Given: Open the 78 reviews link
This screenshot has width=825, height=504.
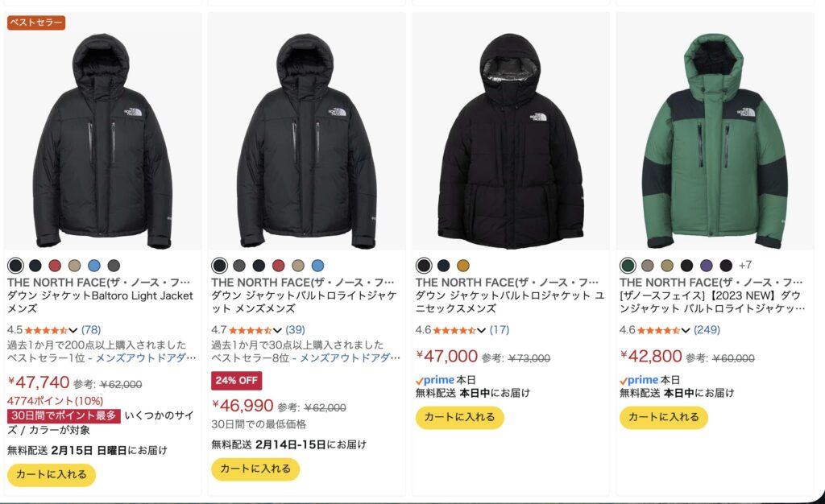Looking at the screenshot, I should point(91,329).
